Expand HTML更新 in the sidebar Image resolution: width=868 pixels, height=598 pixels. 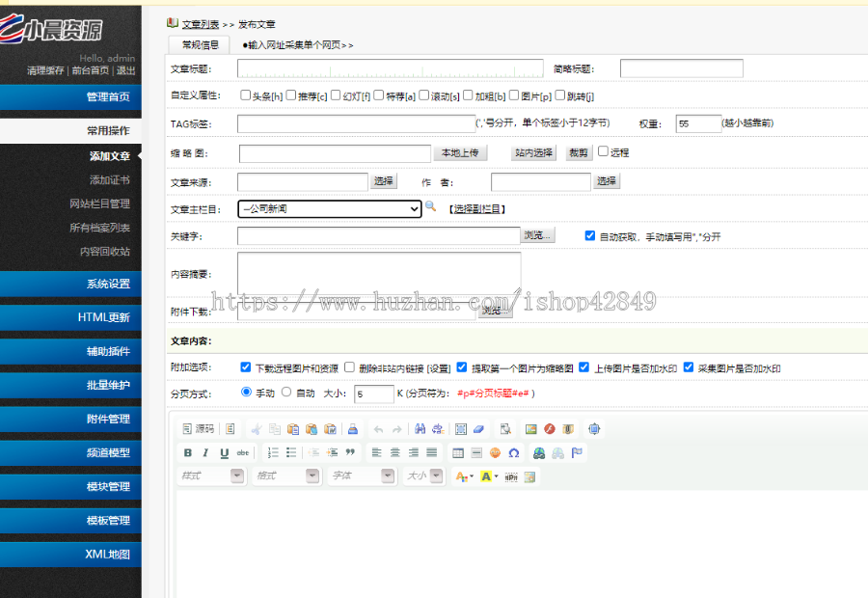[x=70, y=318]
